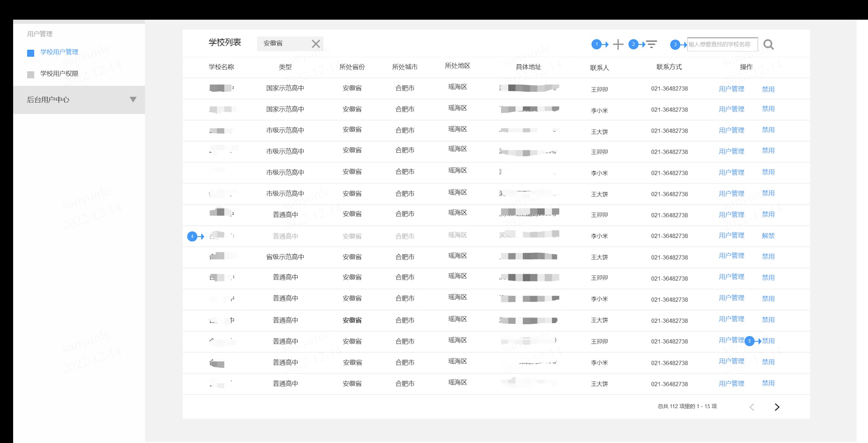Click the 学校列表 page title
The width and height of the screenshot is (868, 443).
(225, 42)
